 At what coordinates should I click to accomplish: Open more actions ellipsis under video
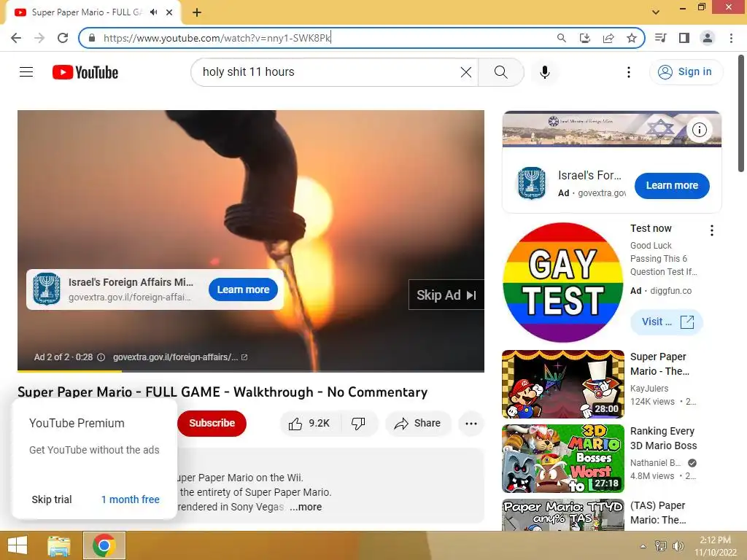point(471,424)
